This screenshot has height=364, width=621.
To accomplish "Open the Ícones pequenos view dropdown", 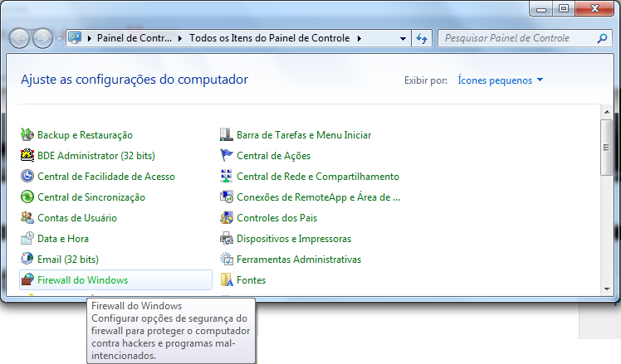I will (x=501, y=80).
